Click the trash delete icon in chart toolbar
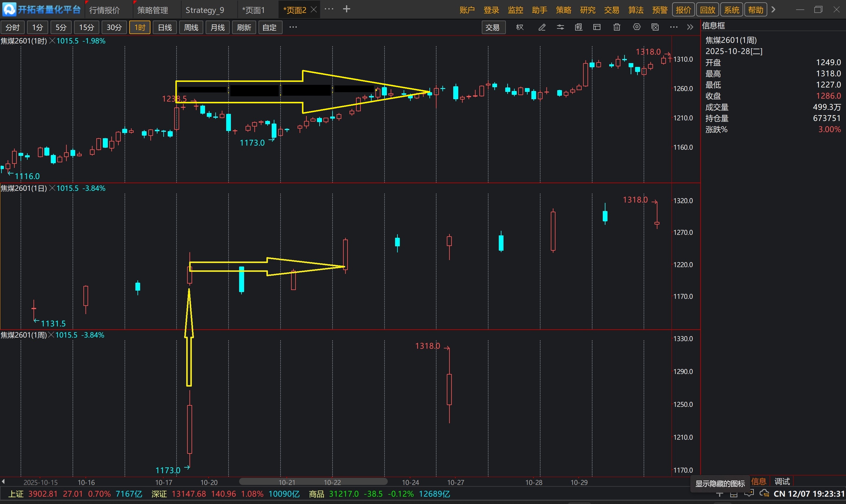 pyautogui.click(x=617, y=27)
